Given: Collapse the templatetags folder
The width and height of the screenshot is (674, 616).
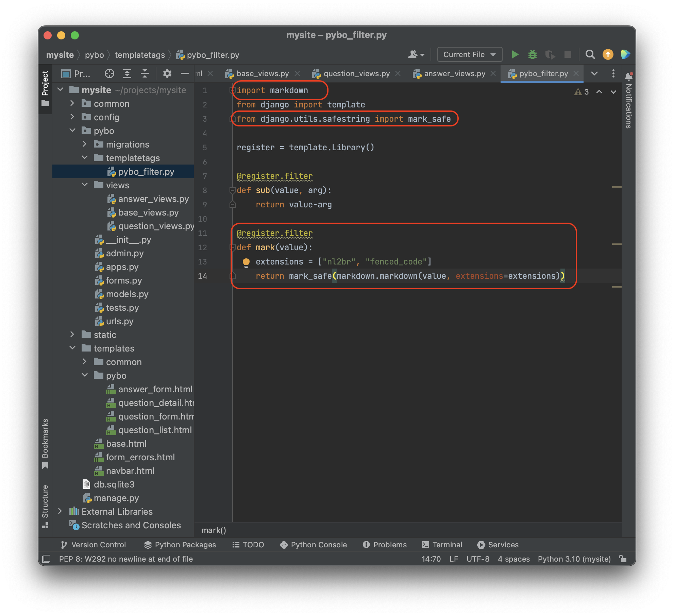Looking at the screenshot, I should (x=84, y=158).
